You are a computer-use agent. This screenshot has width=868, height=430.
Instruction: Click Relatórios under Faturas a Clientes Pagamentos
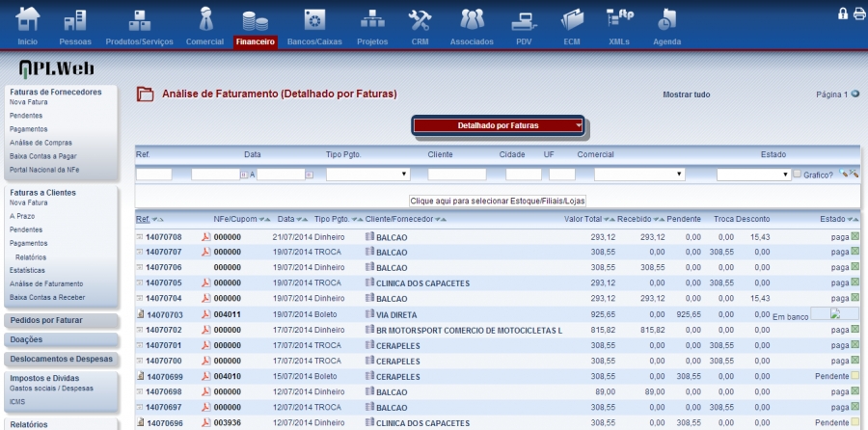pyautogui.click(x=31, y=257)
